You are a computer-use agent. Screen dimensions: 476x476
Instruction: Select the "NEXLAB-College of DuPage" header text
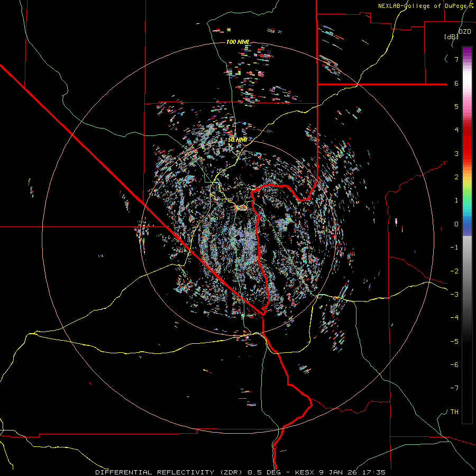pyautogui.click(x=424, y=6)
